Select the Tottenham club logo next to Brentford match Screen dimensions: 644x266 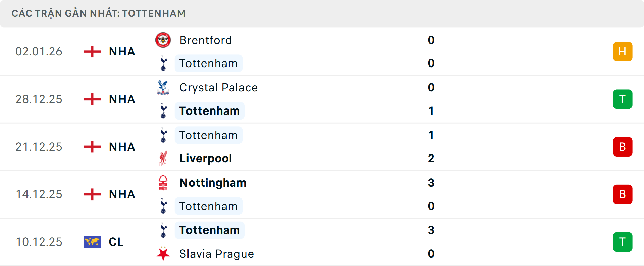[x=163, y=63]
